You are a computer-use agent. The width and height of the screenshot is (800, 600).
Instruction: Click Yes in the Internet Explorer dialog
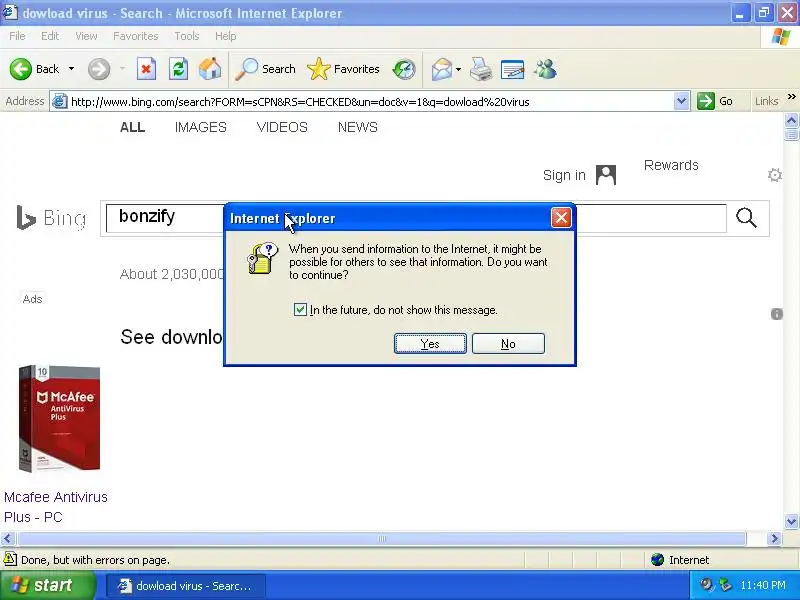pyautogui.click(x=430, y=343)
